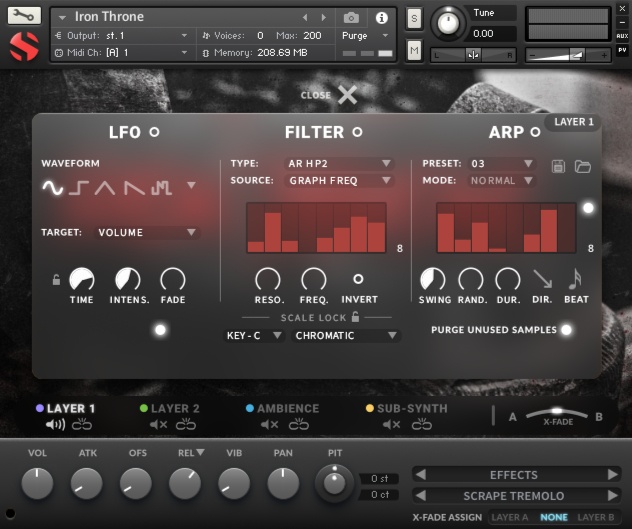The height and width of the screenshot is (529, 632).
Task: Click the camera snapshot icon
Action: pyautogui.click(x=351, y=18)
